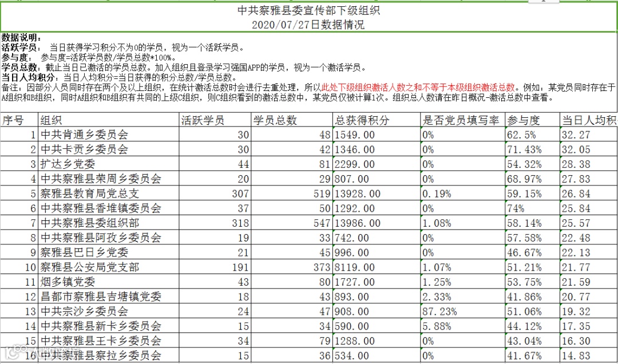Click the per-capita points cell 21.77
The height and width of the screenshot is (364, 618).
[x=589, y=267]
